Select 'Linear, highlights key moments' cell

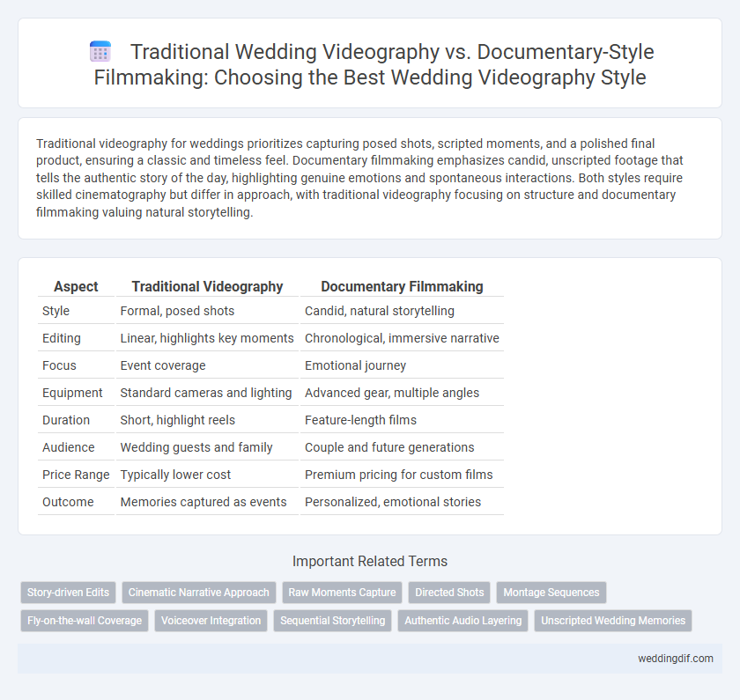point(207,338)
